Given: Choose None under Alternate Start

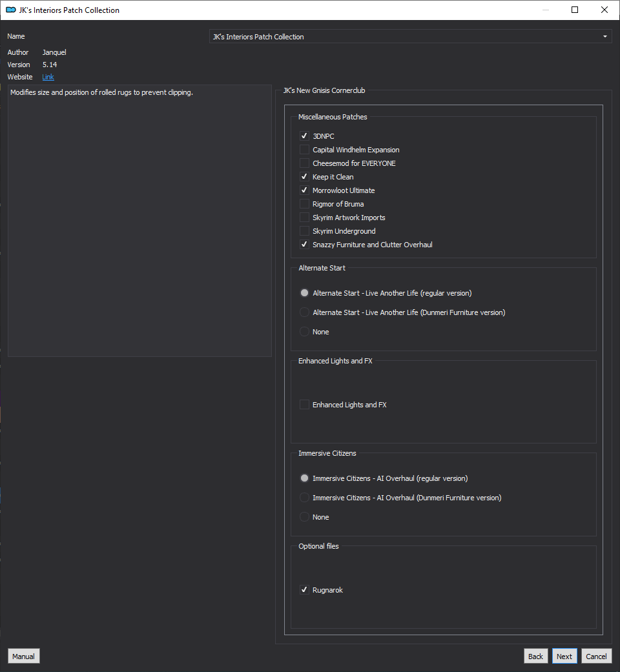Looking at the screenshot, I should click(x=304, y=332).
